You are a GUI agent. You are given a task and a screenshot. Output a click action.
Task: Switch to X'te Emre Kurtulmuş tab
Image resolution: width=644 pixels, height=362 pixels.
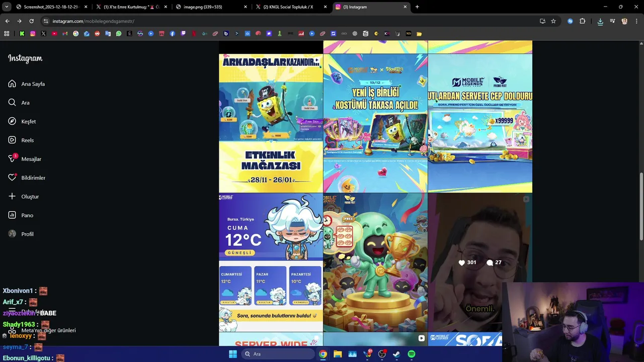tap(132, 7)
